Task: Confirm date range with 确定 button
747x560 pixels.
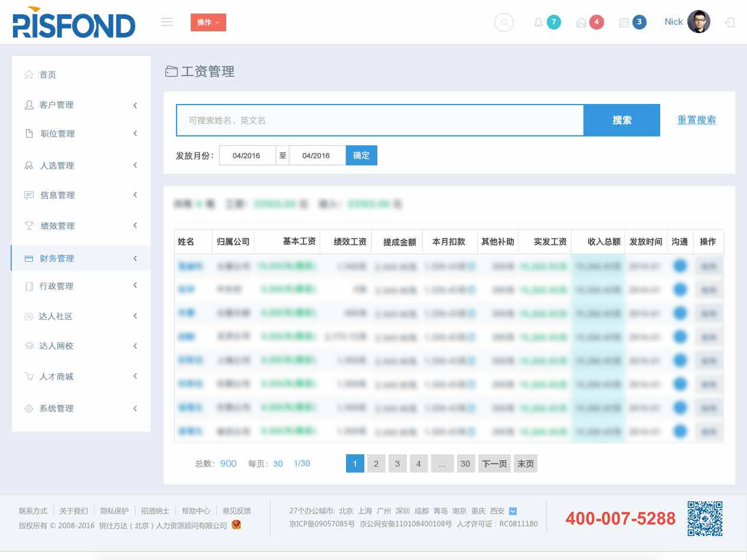Action: (361, 155)
